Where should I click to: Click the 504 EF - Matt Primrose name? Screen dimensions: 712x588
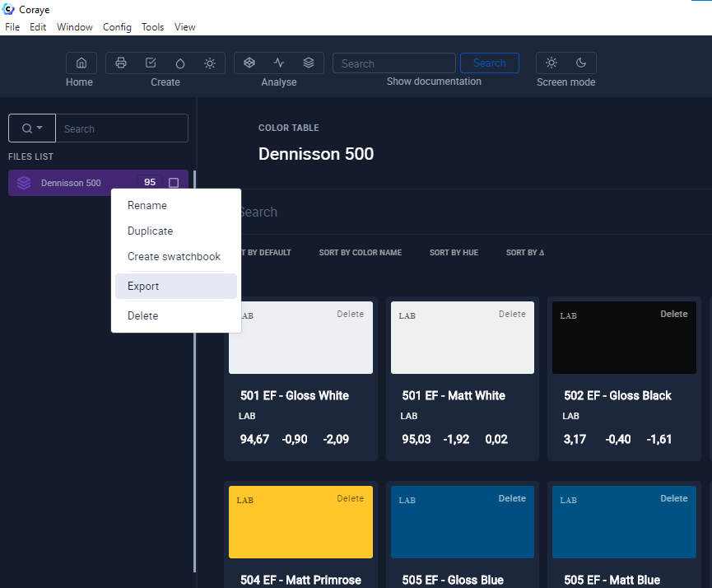pos(300,581)
